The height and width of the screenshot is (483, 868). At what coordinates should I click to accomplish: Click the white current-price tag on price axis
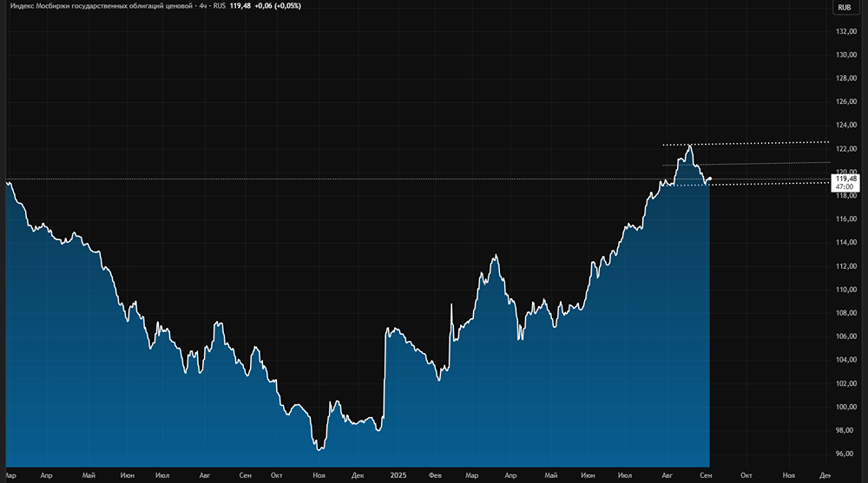[845, 183]
